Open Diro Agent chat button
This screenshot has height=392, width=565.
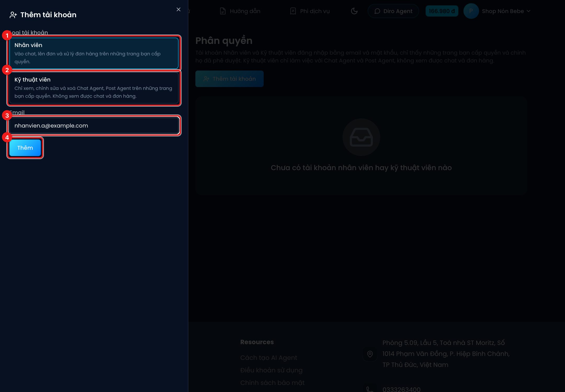click(x=393, y=11)
